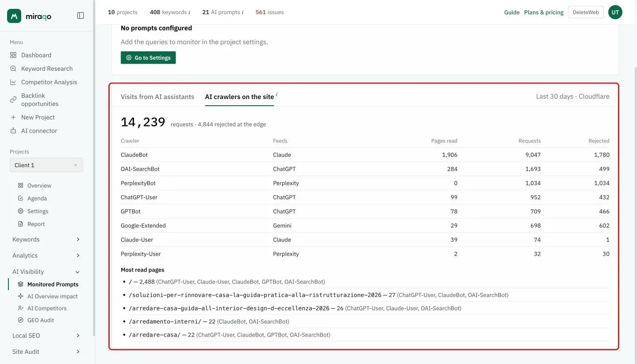Click the GPTBot crawler name
Image resolution: width=637 pixels, height=364 pixels.
tap(130, 211)
